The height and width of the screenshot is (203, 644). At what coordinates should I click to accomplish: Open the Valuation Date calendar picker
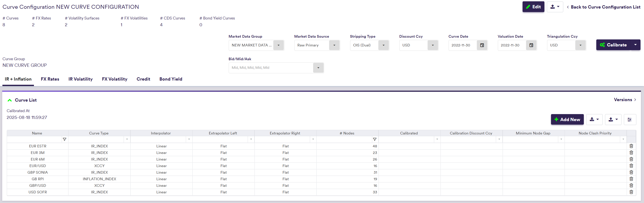pyautogui.click(x=531, y=45)
